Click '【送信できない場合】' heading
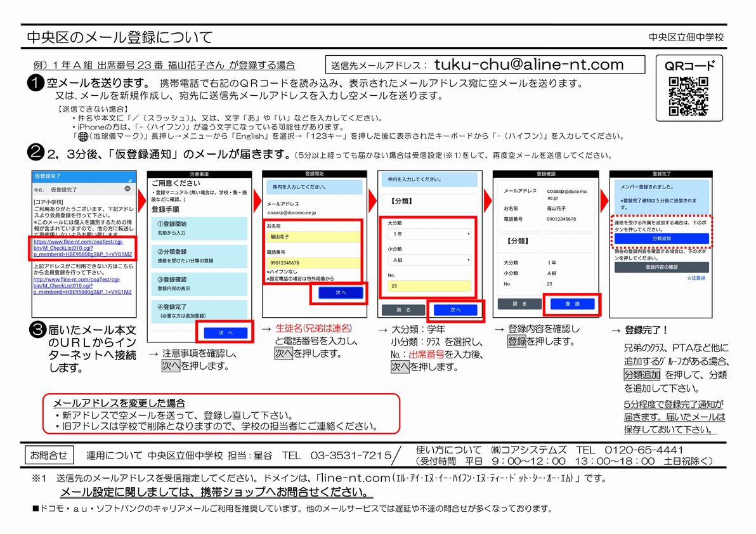The height and width of the screenshot is (534, 756). click(93, 109)
